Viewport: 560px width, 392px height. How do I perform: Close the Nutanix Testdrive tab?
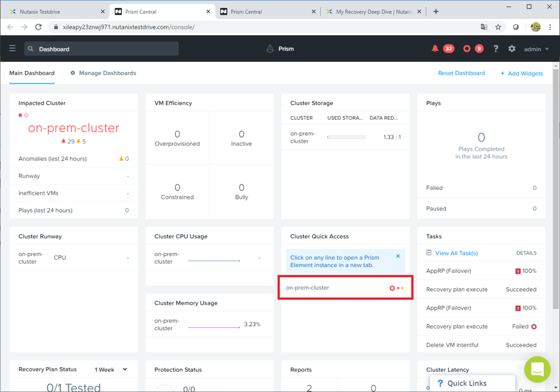pyautogui.click(x=102, y=12)
